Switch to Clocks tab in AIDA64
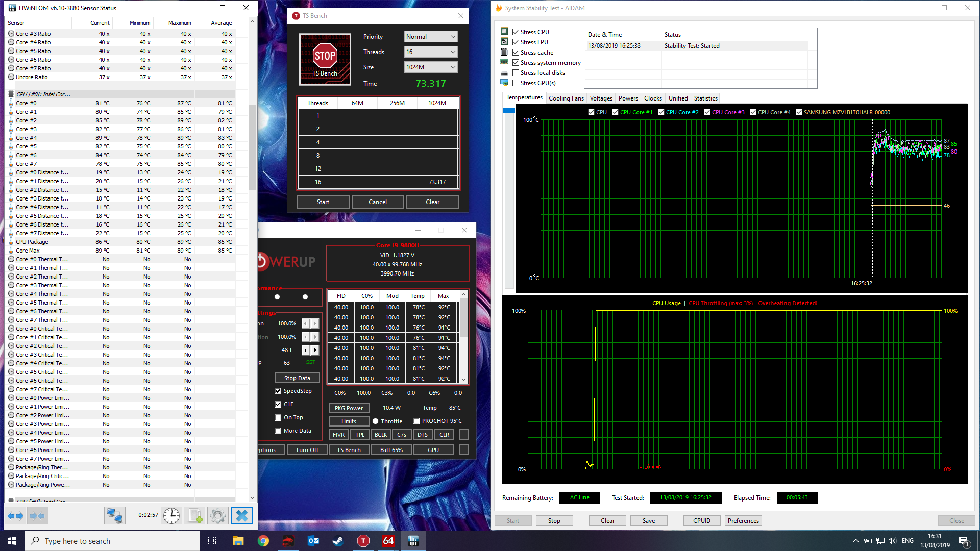This screenshot has width=980, height=551. point(653,98)
